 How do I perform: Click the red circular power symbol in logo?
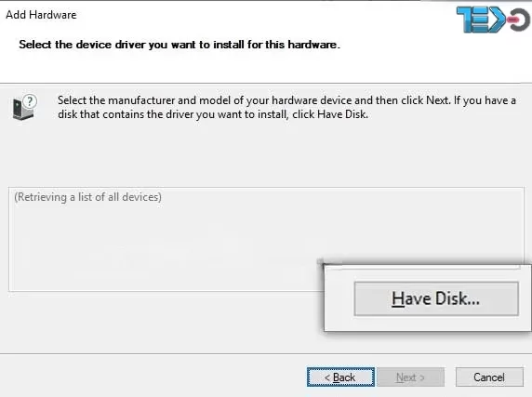pos(519,20)
